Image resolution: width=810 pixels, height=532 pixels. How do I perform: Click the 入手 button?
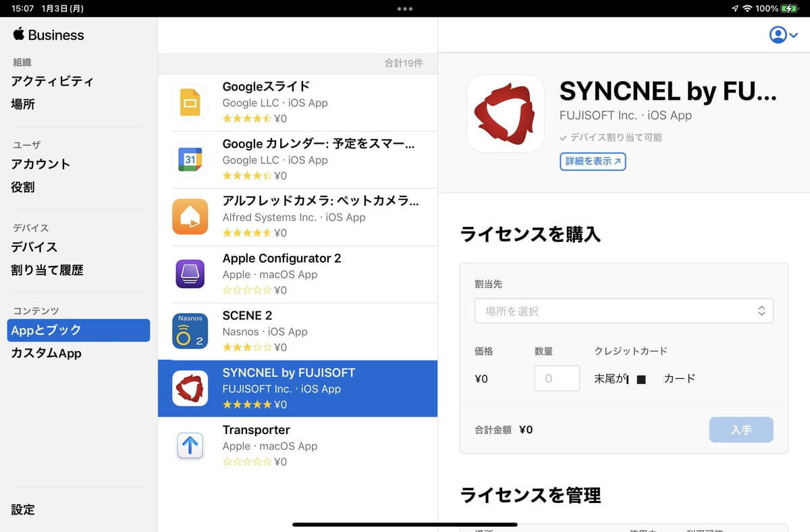pyautogui.click(x=741, y=429)
